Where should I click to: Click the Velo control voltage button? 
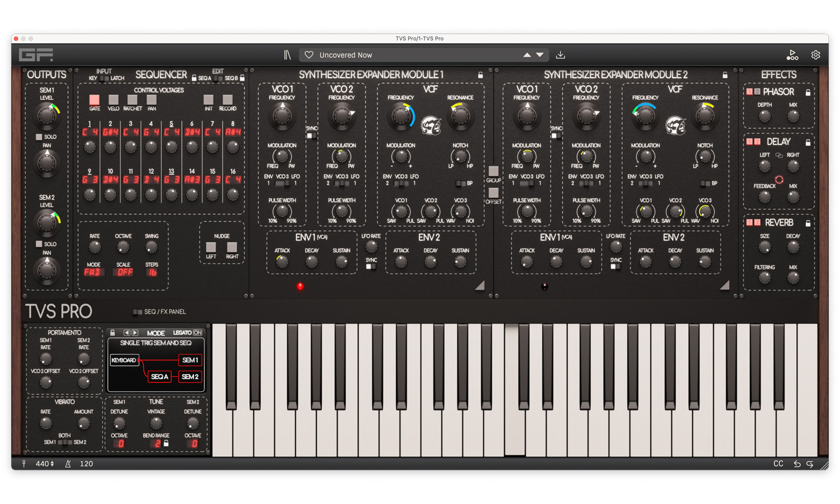click(x=113, y=100)
